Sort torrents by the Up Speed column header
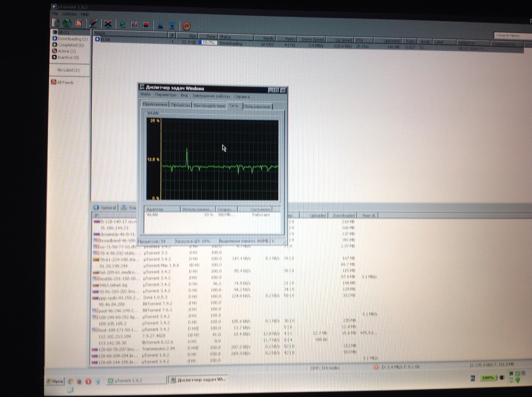 click(x=340, y=40)
